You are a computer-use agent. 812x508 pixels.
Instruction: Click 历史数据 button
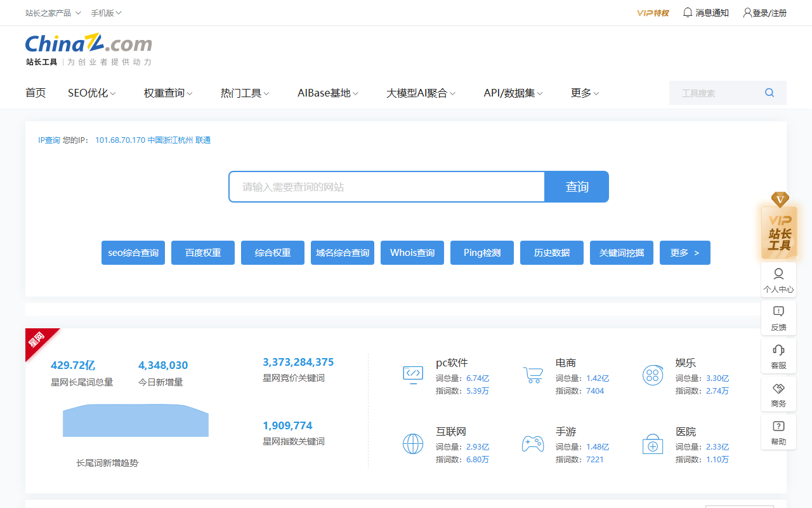coord(552,253)
